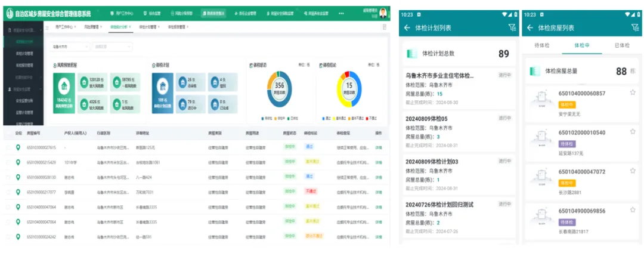Viewport: 644px width, 256px height.
Task: Tap the filter icon on the 体检房屋列表 phone screen
Action: pos(635,27)
